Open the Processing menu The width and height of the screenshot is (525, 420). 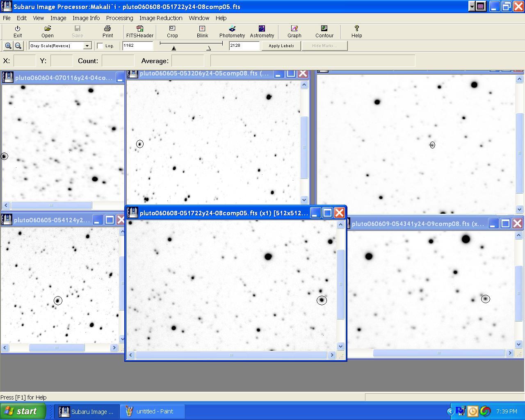pos(119,18)
